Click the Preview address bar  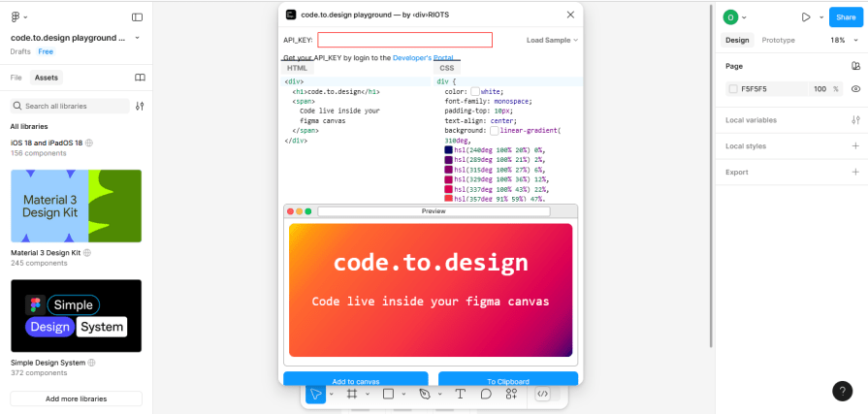coord(434,211)
